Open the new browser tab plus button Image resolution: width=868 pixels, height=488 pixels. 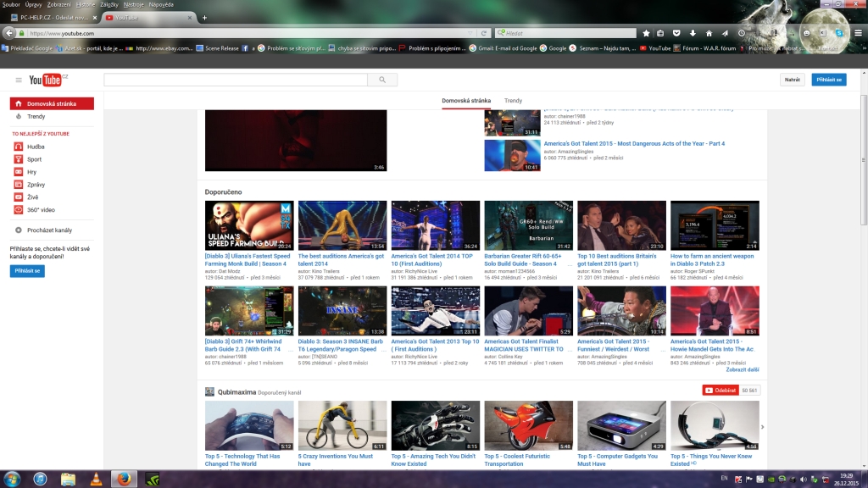(204, 17)
